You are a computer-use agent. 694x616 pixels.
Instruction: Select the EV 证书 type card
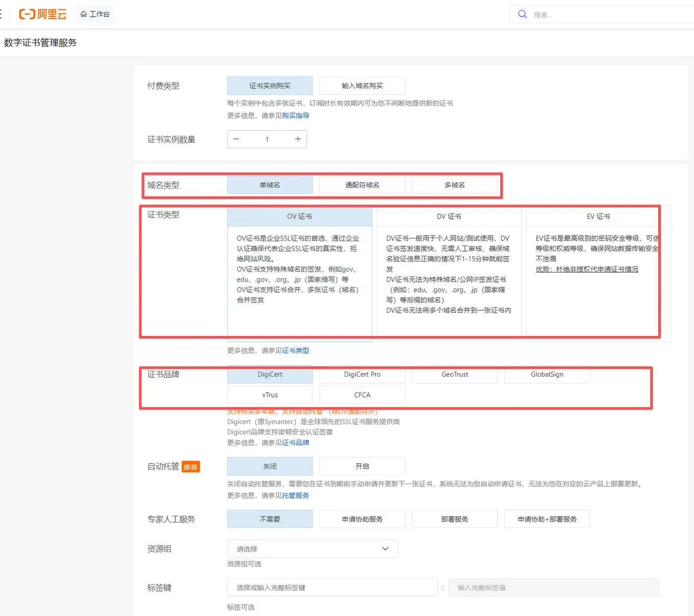click(x=598, y=275)
